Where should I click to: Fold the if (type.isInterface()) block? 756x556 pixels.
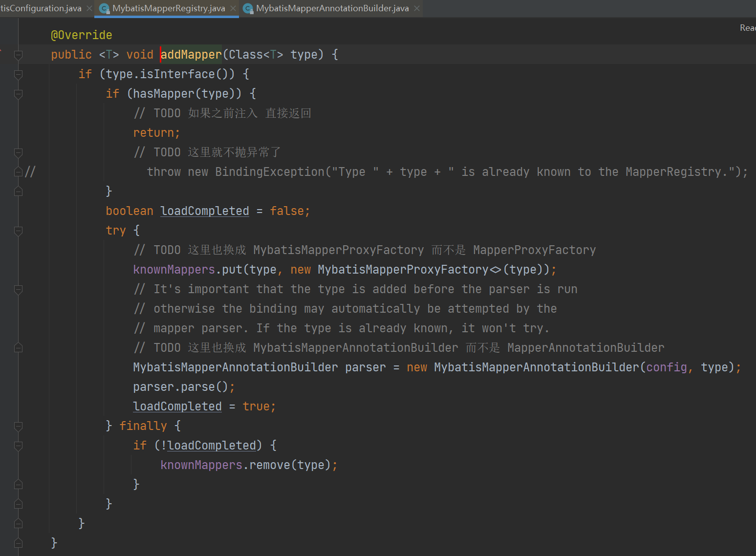19,74
